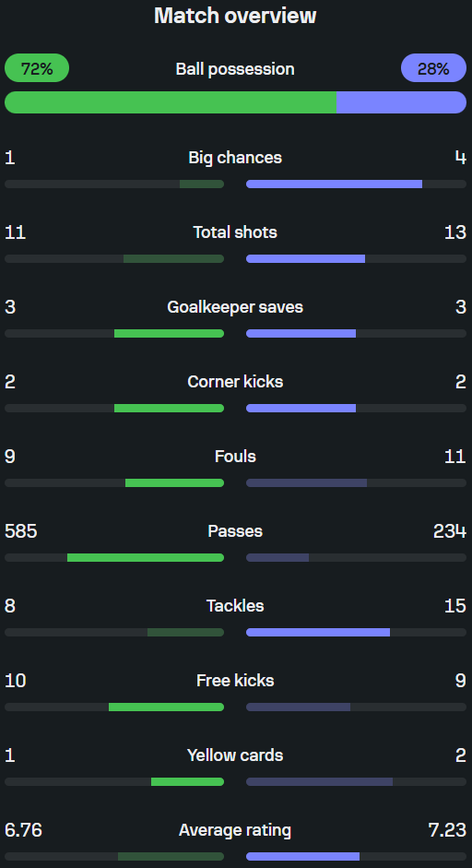Click the green Corner kicks bar
Viewport: 472px width, 868px height.
pyautogui.click(x=170, y=408)
